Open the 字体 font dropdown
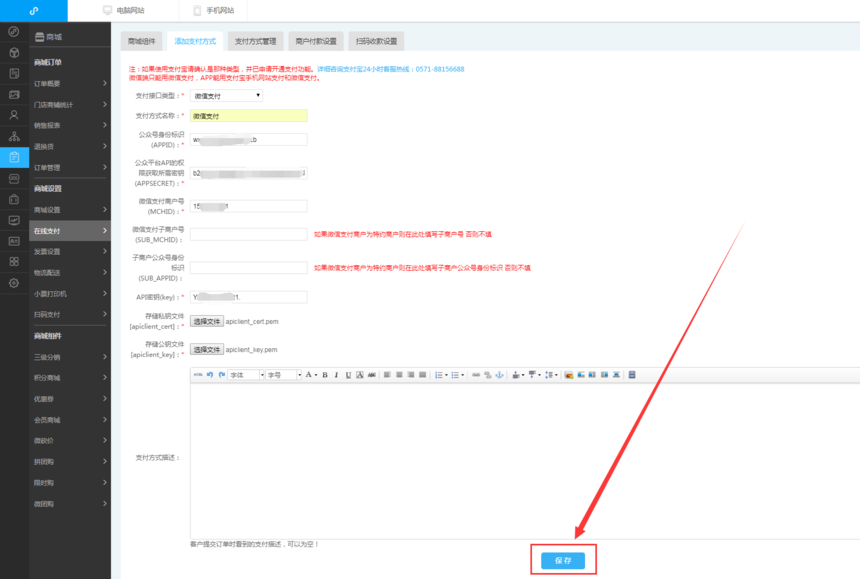This screenshot has width=860, height=579. click(x=246, y=374)
